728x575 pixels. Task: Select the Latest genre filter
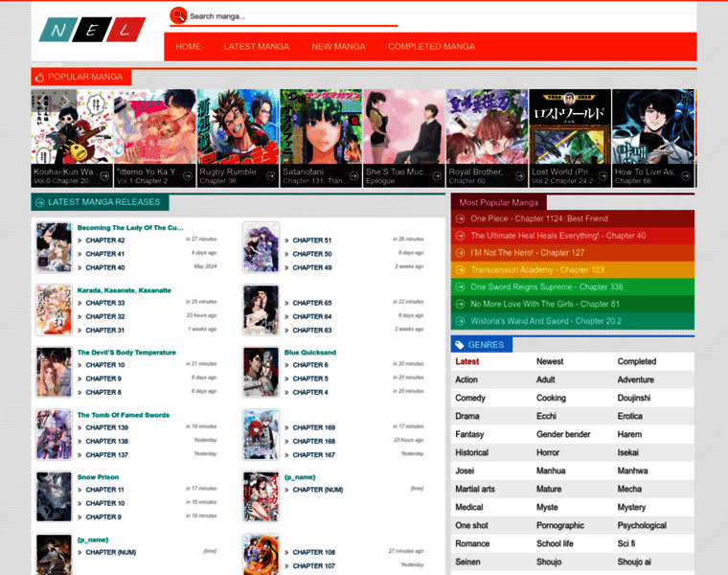[x=467, y=361]
